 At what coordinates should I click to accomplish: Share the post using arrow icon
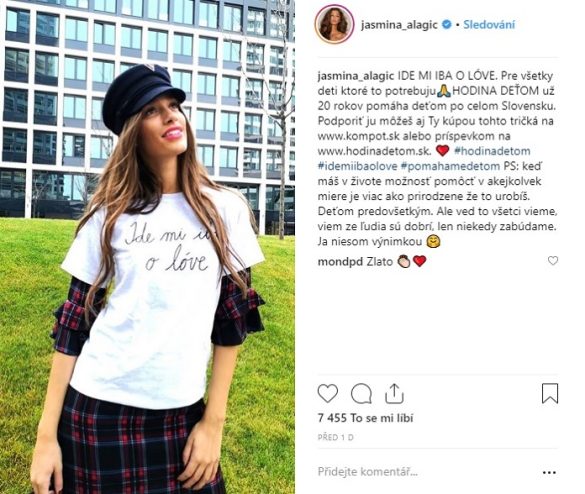pos(394,394)
